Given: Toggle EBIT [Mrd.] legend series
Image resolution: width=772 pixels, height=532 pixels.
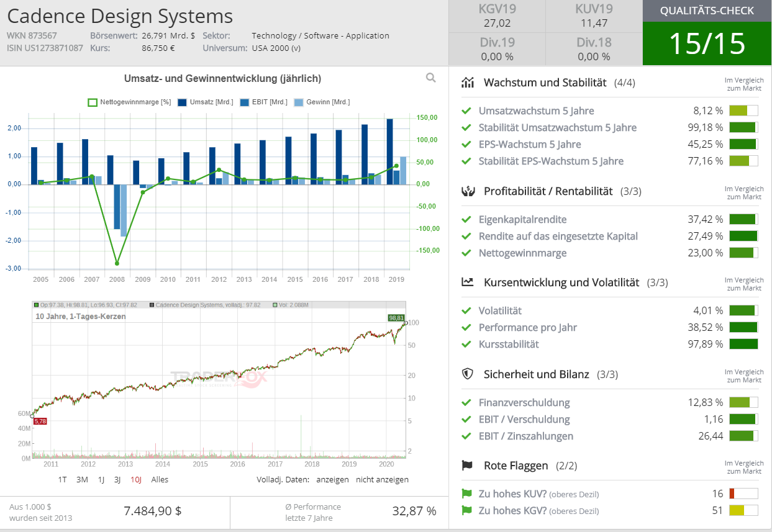Looking at the screenshot, I should (x=263, y=102).
